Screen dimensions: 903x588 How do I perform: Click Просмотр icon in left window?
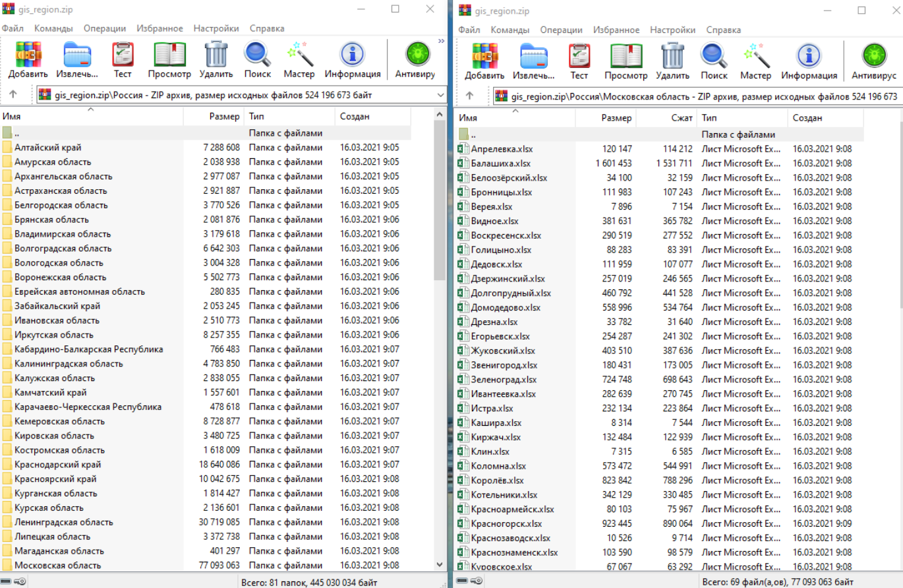click(x=169, y=55)
